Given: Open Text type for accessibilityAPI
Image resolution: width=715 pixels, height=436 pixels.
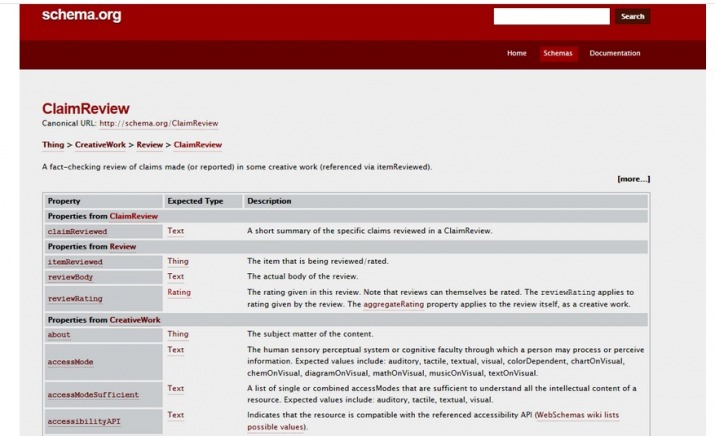Looking at the screenshot, I should [176, 415].
